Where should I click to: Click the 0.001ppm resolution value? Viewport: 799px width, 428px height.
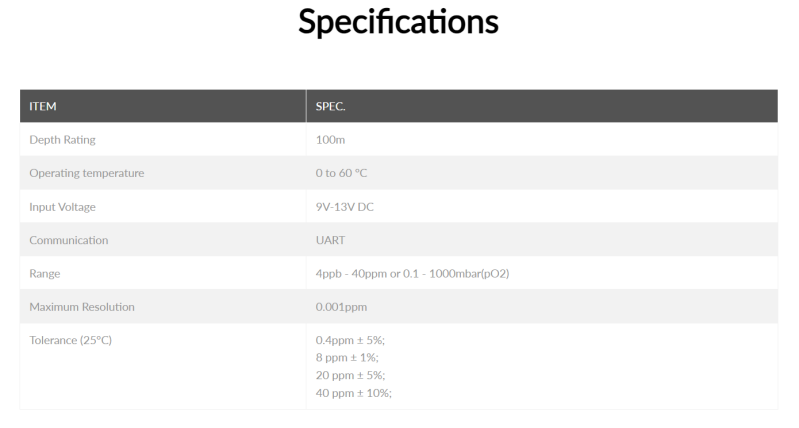(340, 307)
